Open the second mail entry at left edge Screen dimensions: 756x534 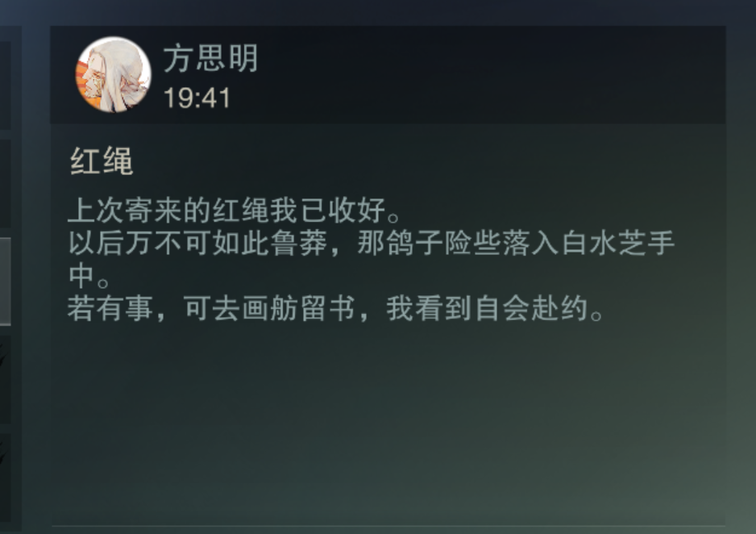click(x=6, y=183)
